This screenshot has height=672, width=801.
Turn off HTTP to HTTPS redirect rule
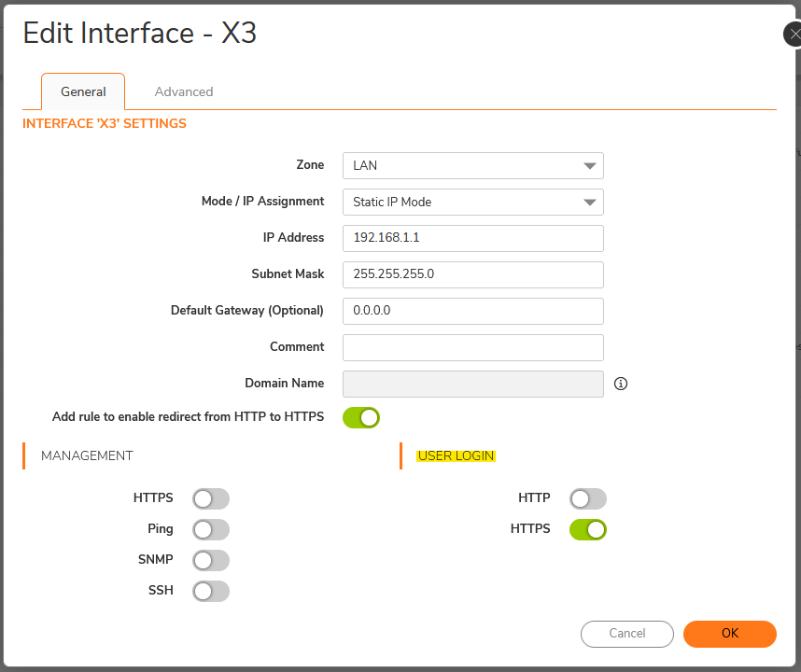361,417
